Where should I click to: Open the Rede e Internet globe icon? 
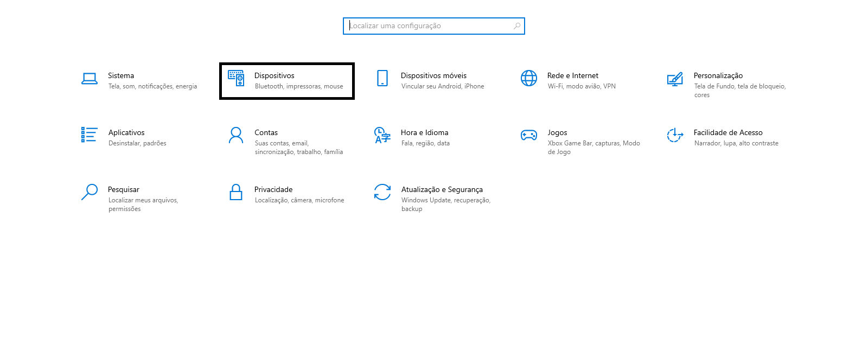(x=529, y=78)
